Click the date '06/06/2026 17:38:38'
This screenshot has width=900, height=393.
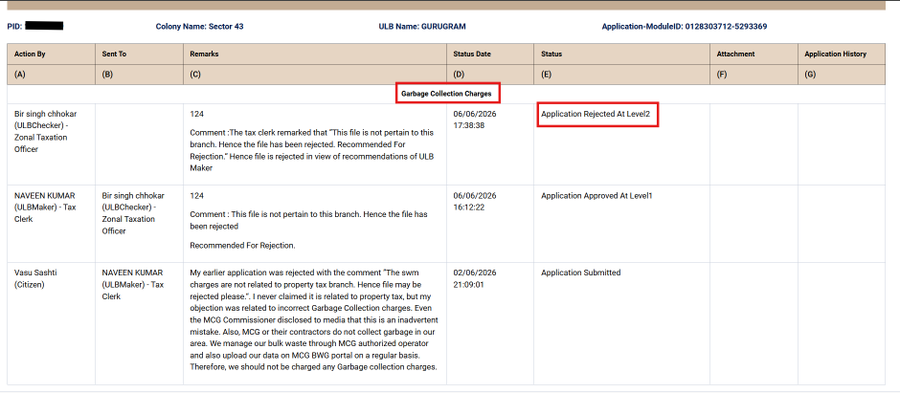(x=475, y=119)
